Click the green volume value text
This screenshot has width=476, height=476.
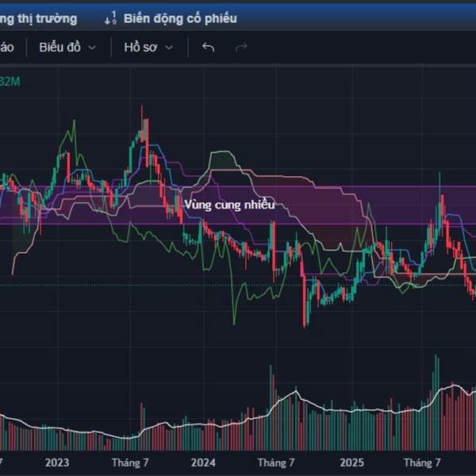[x=10, y=80]
